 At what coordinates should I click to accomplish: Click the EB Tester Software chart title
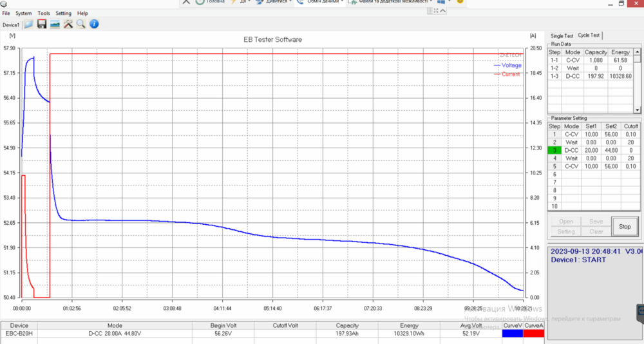point(272,39)
